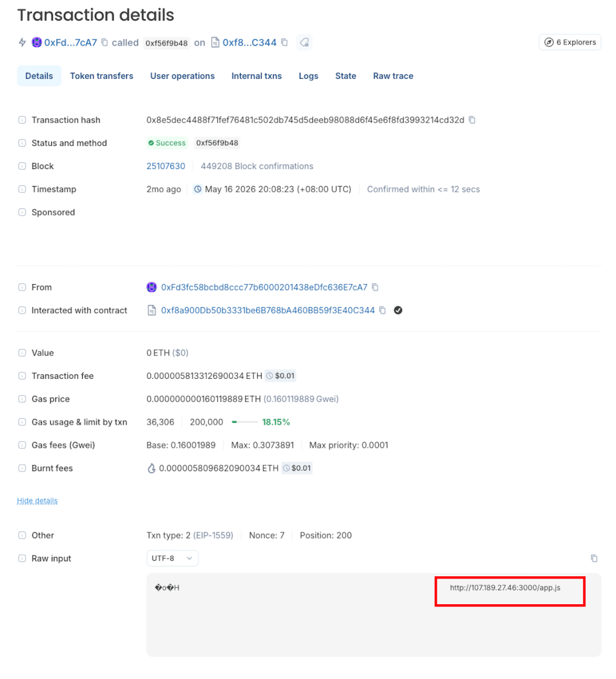Copy the transaction hash
This screenshot has height=679, width=616.
click(472, 120)
